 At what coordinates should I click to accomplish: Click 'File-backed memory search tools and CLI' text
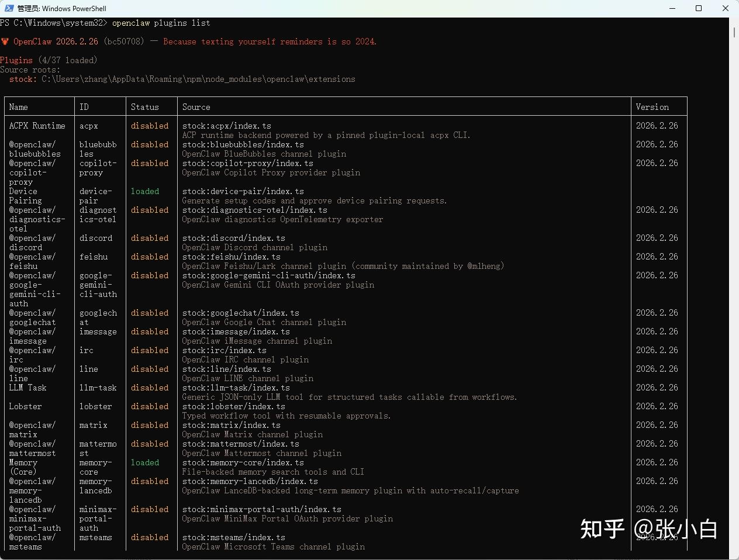point(273,472)
